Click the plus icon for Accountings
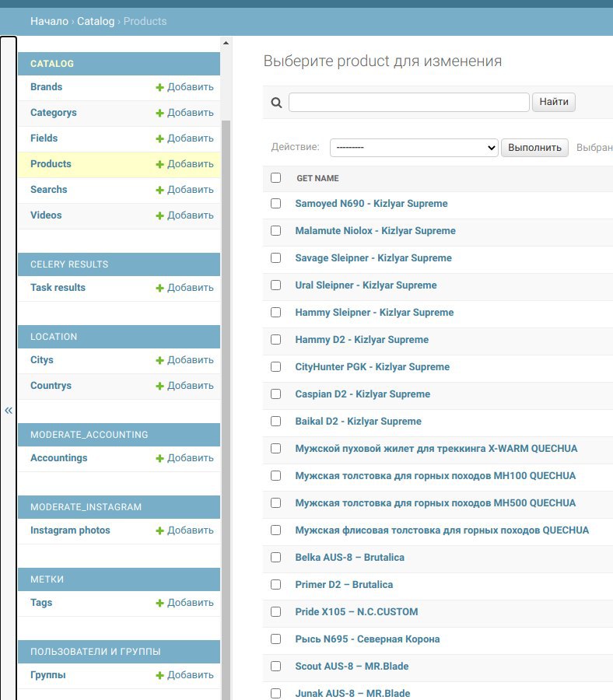The image size is (613, 700). pos(159,458)
